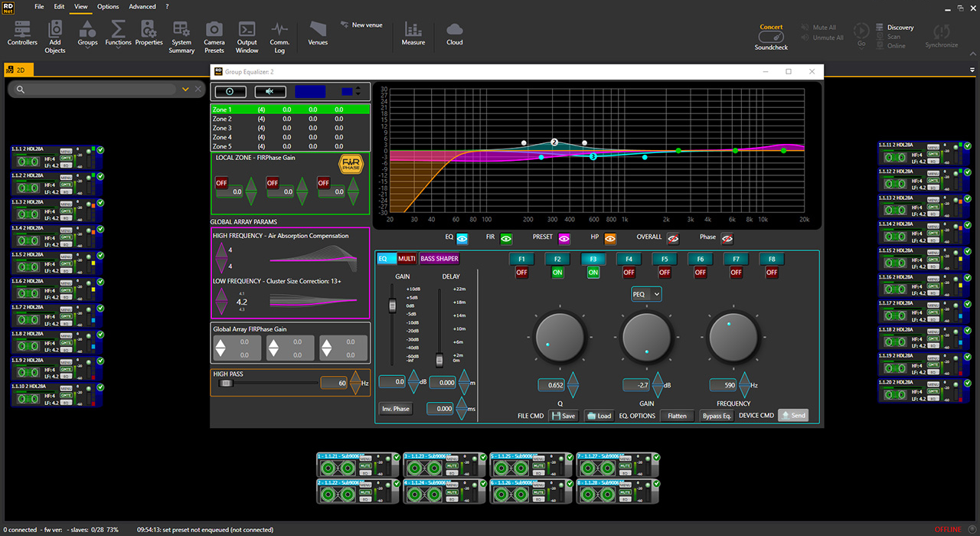Open the Cloud icon

pyautogui.click(x=455, y=34)
